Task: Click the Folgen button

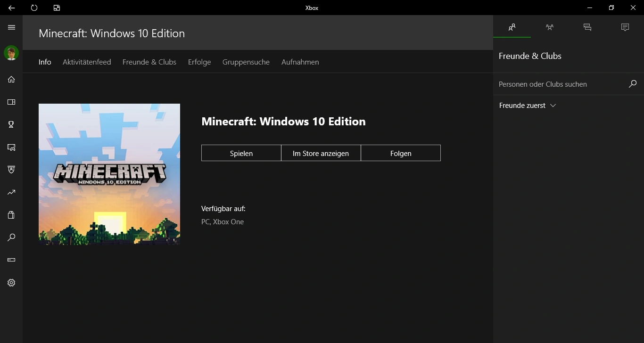Action: (401, 153)
